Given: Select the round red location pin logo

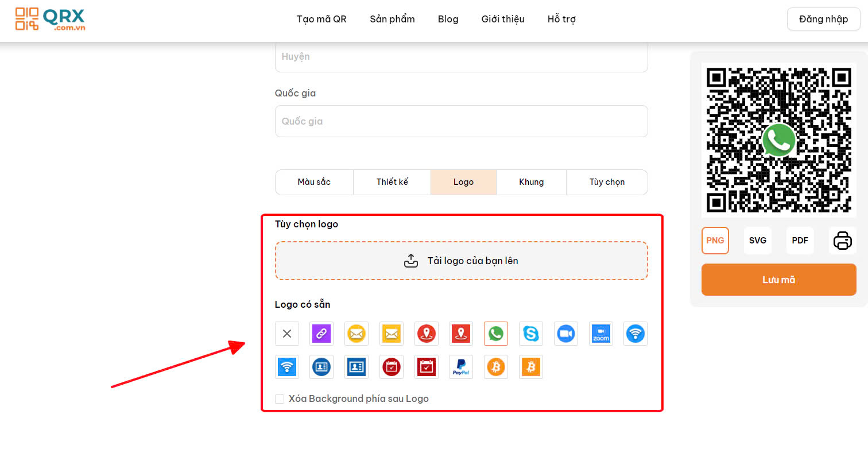Looking at the screenshot, I should click(427, 334).
